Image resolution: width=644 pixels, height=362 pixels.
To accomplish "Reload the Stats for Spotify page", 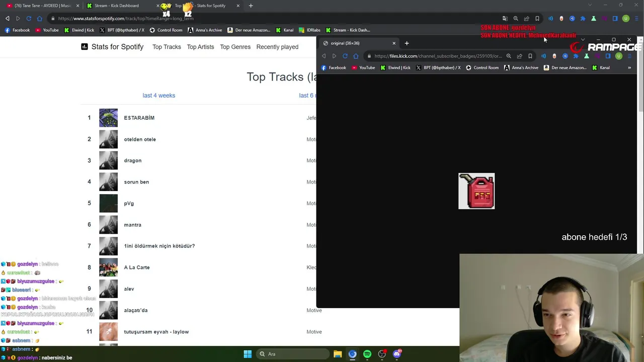I will (x=29, y=19).
